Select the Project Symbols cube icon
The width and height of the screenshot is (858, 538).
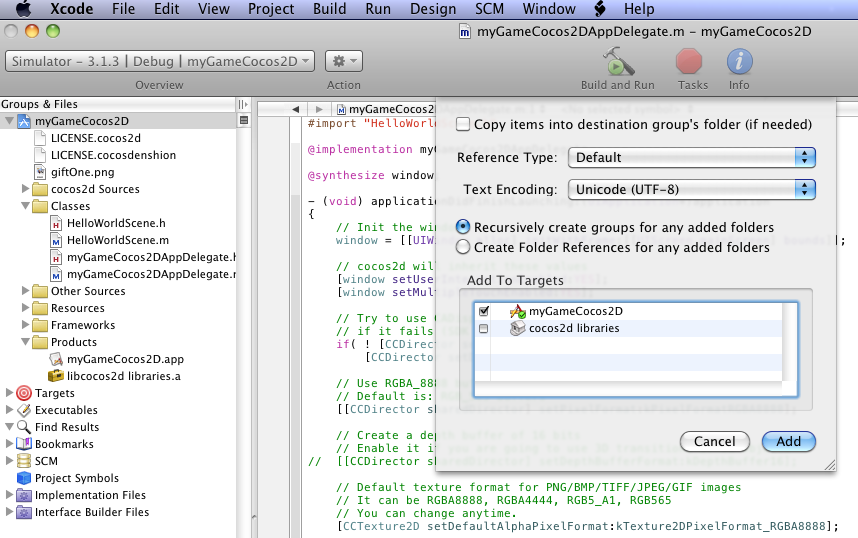coord(24,478)
